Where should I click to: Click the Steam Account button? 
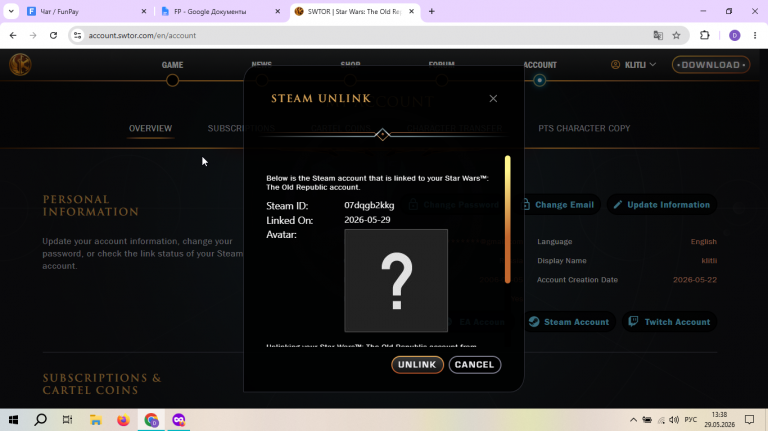click(569, 322)
